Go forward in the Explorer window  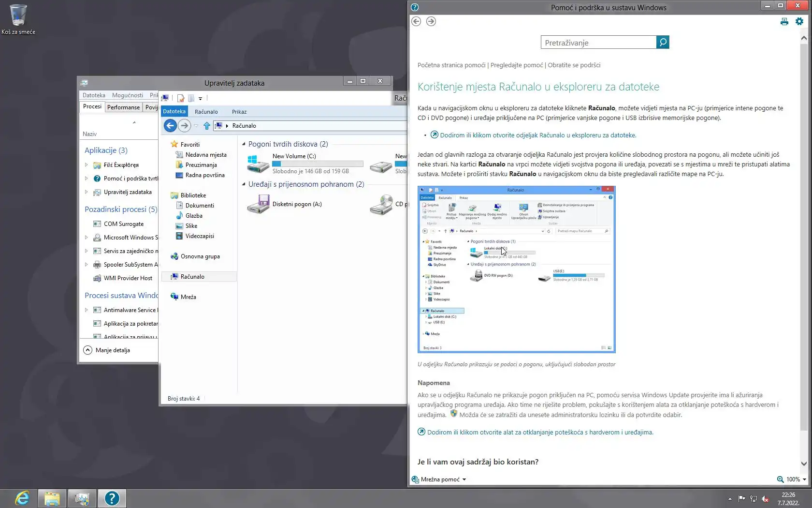[x=184, y=126]
